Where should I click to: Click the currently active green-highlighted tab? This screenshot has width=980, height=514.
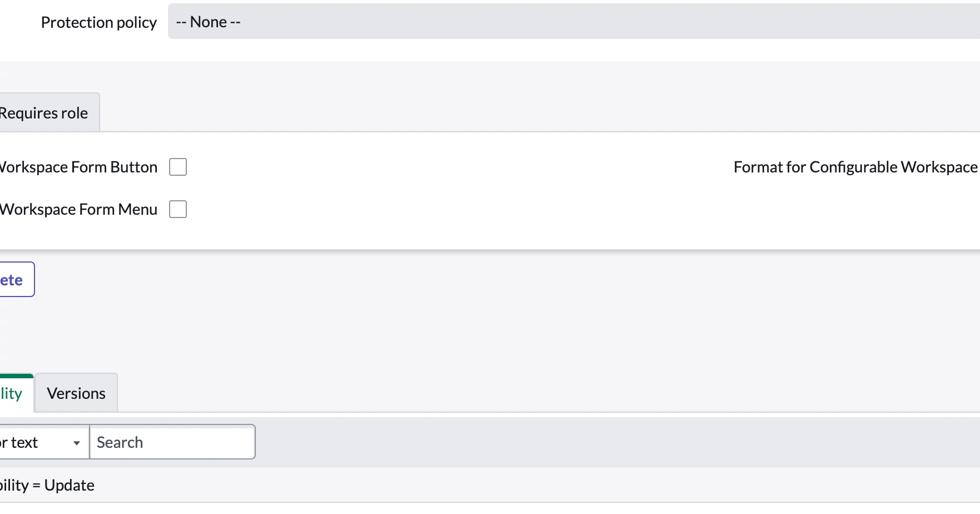[x=11, y=393]
